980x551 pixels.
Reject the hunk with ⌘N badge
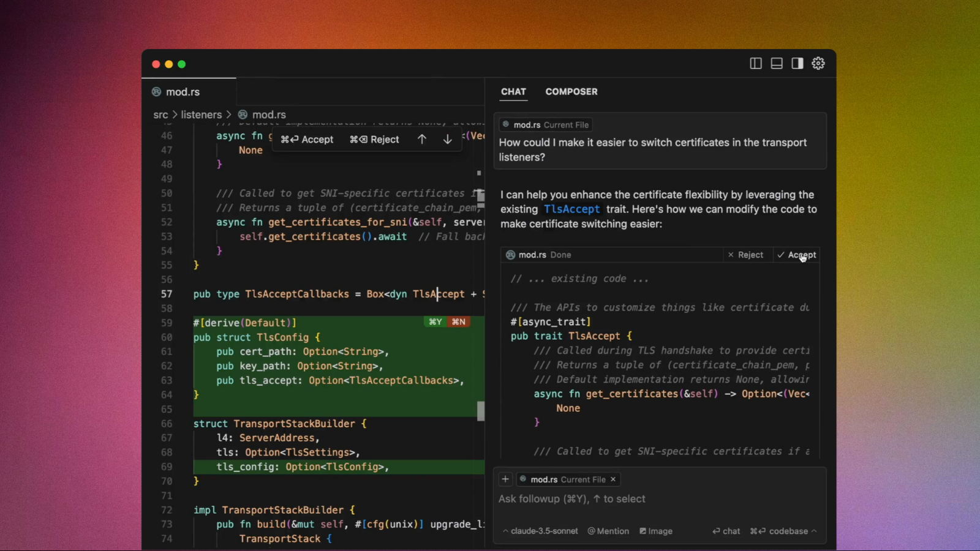pyautogui.click(x=459, y=322)
